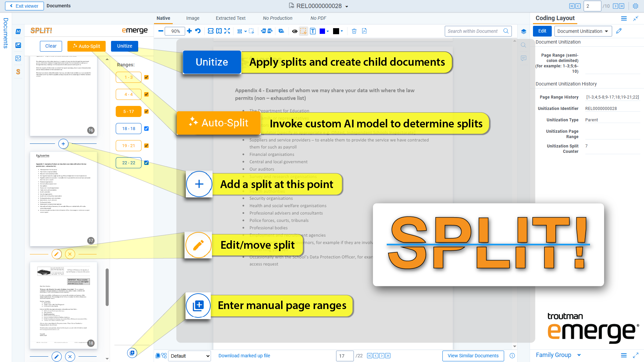644x362 pixels.
Task: Toggle the eye markup visibility icon
Action: click(294, 31)
